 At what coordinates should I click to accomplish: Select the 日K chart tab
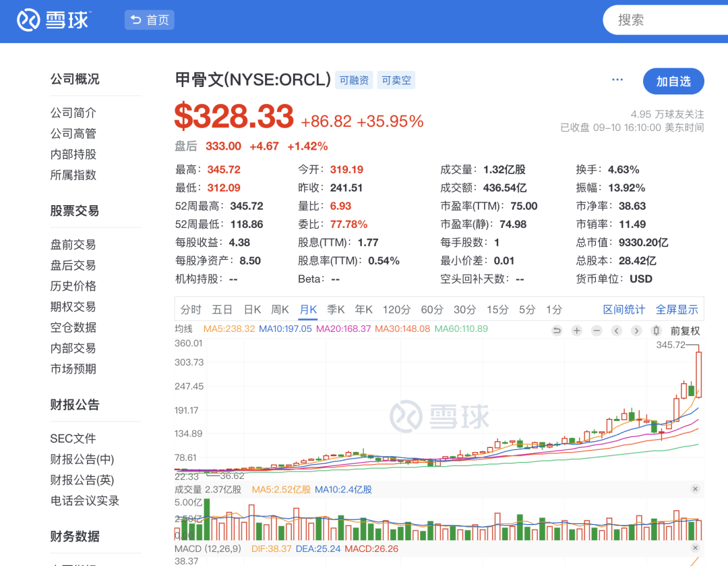(252, 310)
